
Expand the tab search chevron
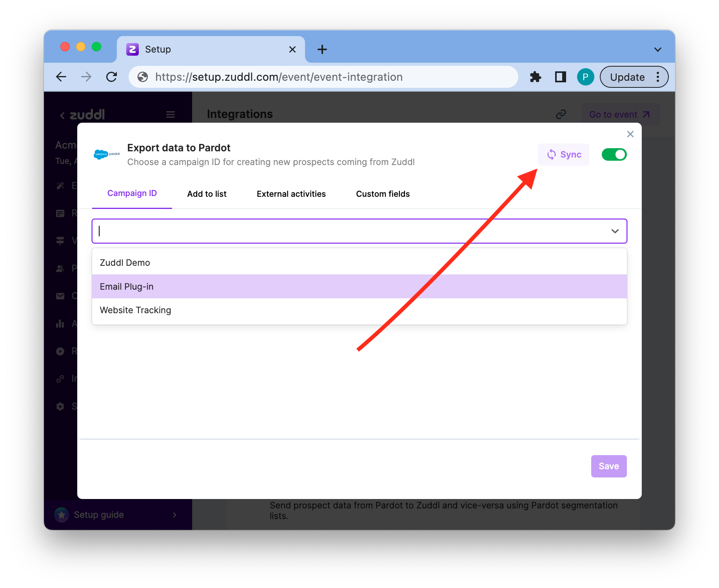point(658,49)
